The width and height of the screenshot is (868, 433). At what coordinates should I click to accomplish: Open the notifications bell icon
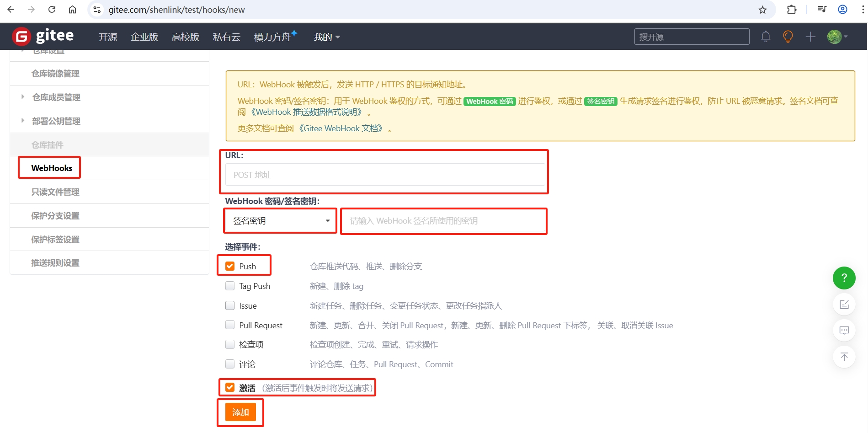[765, 36]
